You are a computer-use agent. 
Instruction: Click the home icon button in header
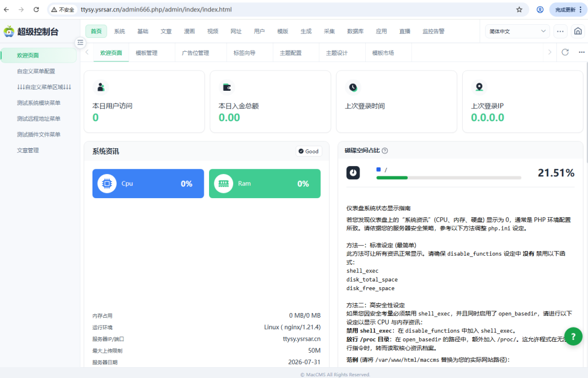click(x=578, y=32)
